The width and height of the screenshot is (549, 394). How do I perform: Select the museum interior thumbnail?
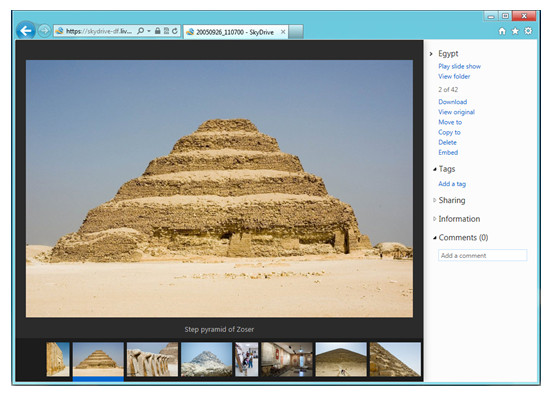tap(287, 359)
